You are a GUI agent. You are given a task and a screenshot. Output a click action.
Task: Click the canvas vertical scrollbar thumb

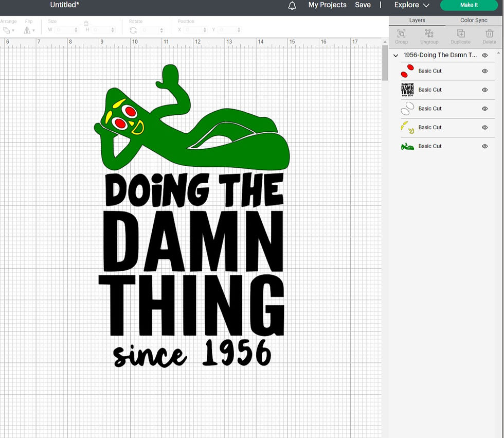pos(385,63)
